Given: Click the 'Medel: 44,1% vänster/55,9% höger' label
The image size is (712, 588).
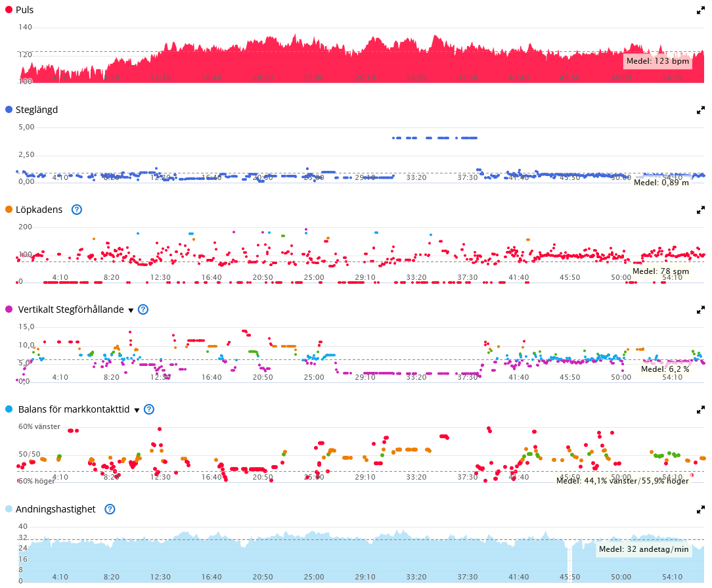Looking at the screenshot, I should point(623,481).
